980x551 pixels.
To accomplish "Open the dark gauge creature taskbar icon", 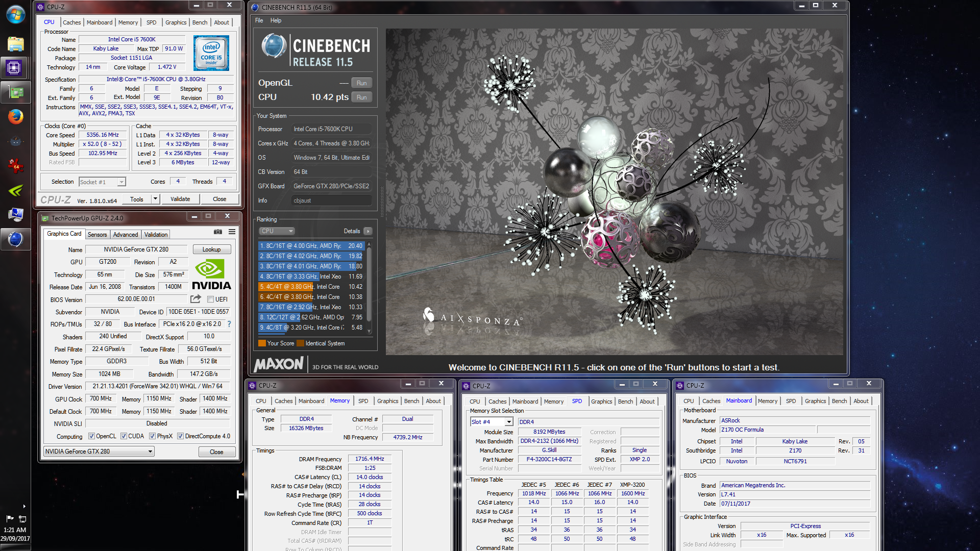I will tap(15, 141).
